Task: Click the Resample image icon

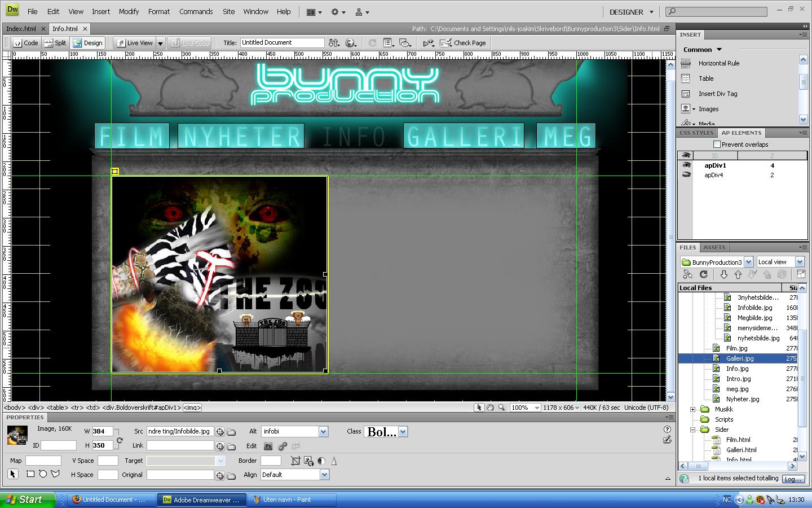Action: [308, 461]
